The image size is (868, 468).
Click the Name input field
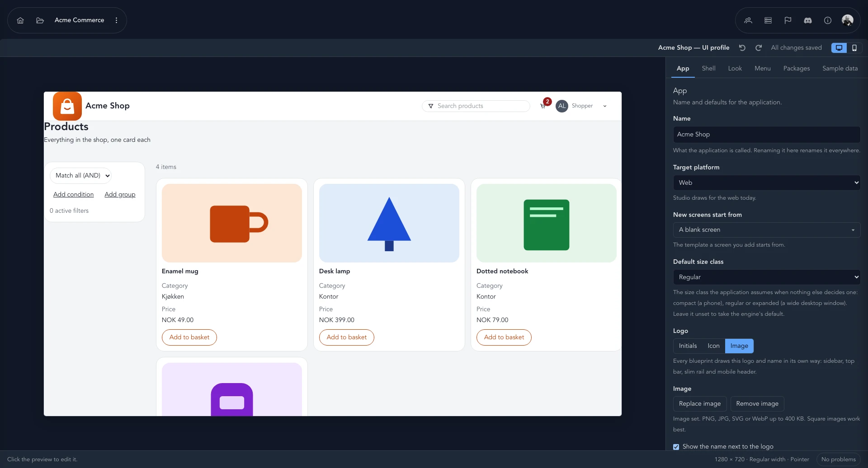(766, 135)
